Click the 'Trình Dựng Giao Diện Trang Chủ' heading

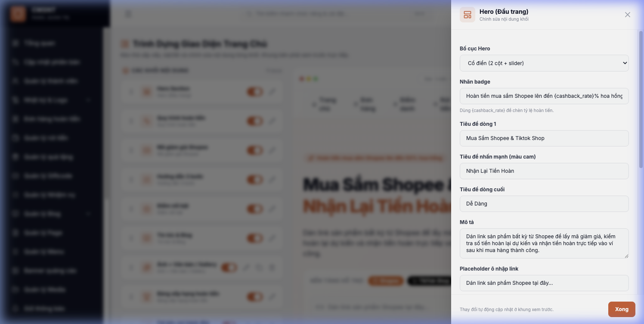[200, 44]
